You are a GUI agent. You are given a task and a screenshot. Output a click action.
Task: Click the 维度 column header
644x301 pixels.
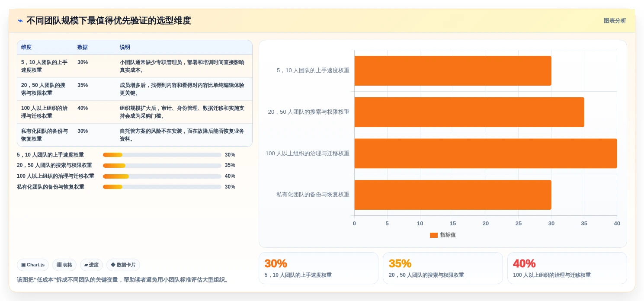(x=26, y=48)
